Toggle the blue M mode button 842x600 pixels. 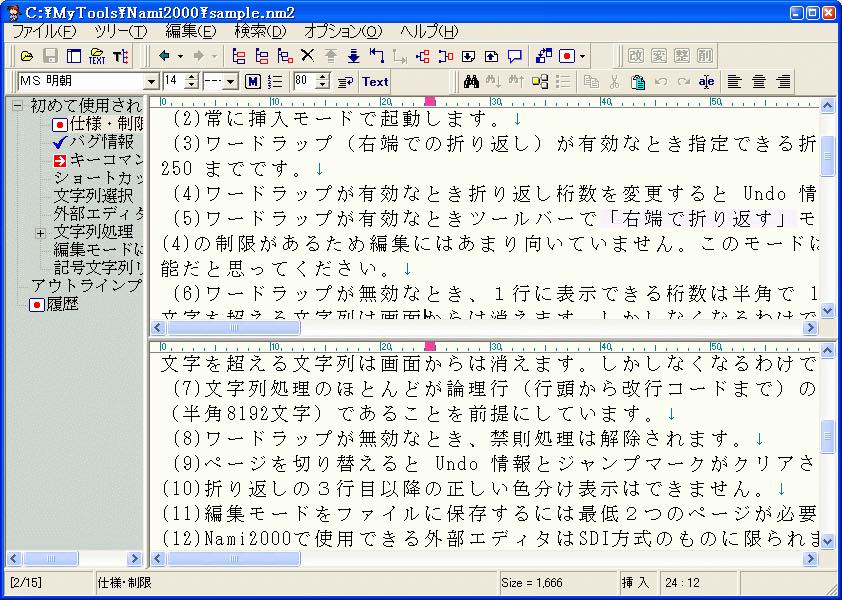[x=252, y=82]
